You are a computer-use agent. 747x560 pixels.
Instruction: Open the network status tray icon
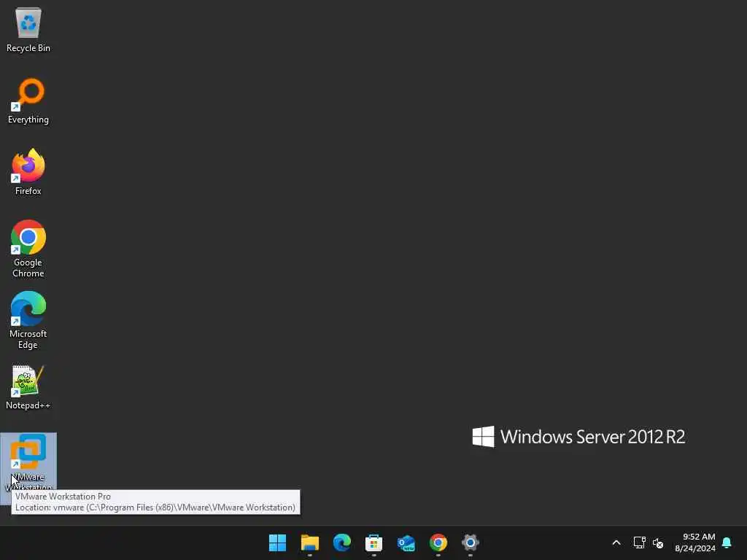click(639, 542)
